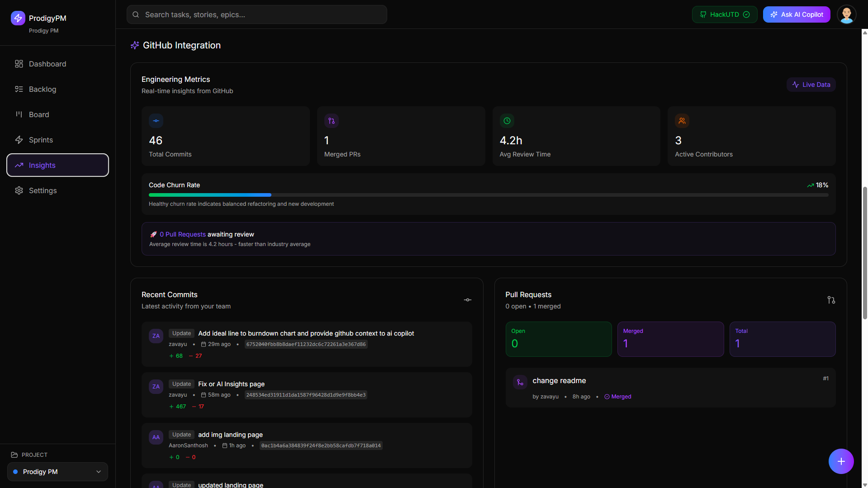Click the Total pull requests count card
Viewport: 868px width, 488px height.
point(783,339)
